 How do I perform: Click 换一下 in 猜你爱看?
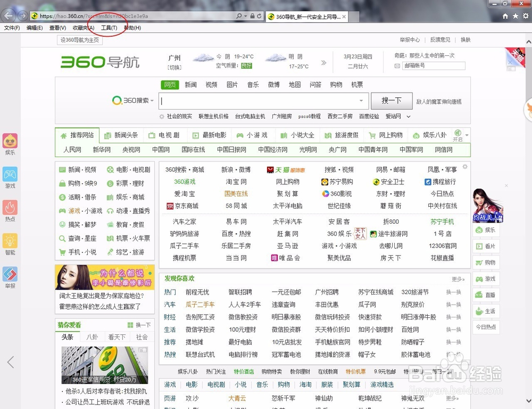coord(139,325)
